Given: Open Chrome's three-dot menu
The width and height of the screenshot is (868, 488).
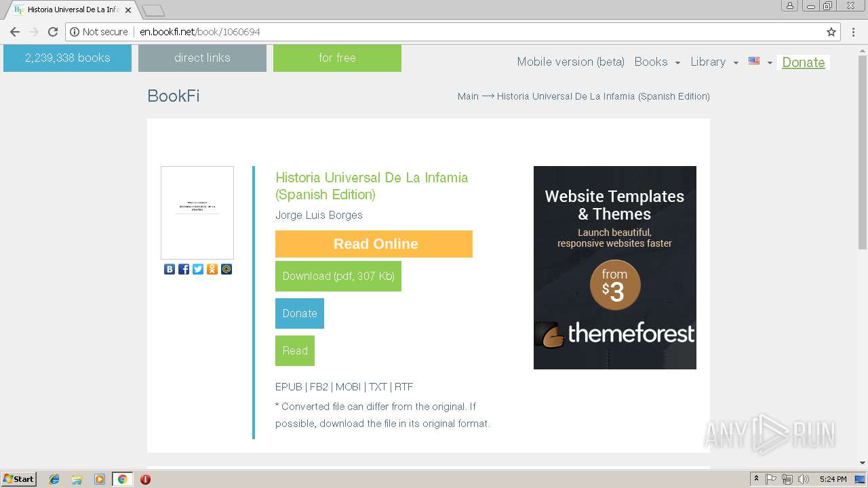Looking at the screenshot, I should coord(854,32).
